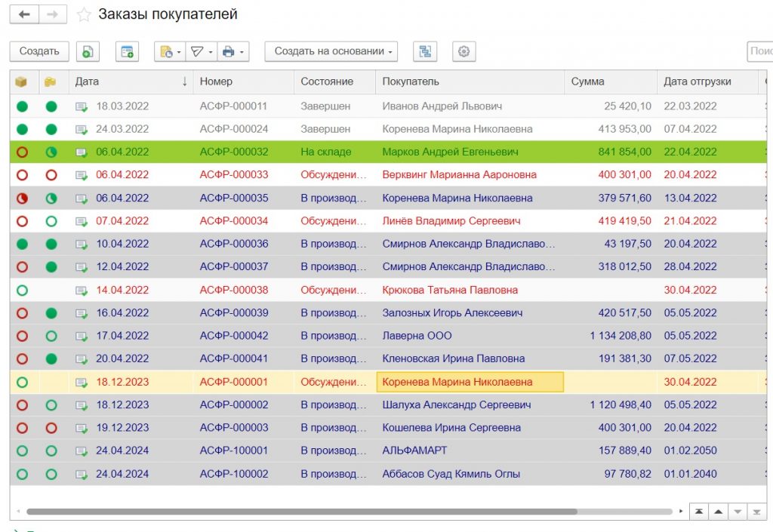Click the Создать button
Screen dimensions: 773x532
[39, 51]
